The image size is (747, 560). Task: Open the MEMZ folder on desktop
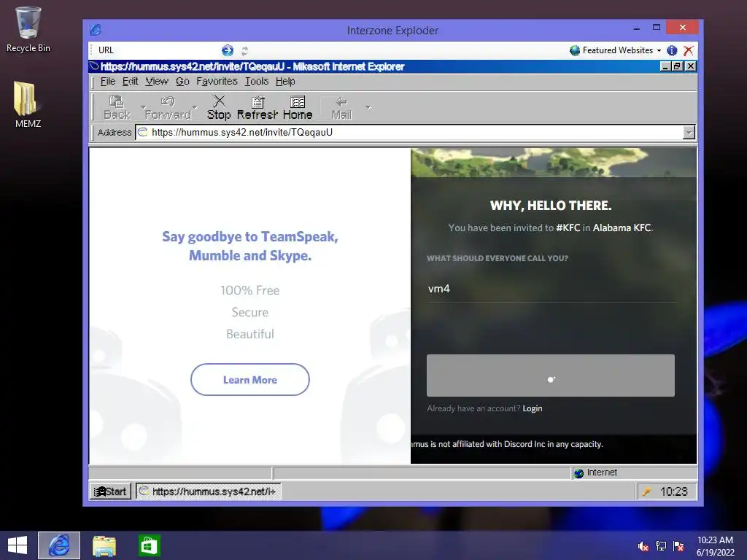28,105
